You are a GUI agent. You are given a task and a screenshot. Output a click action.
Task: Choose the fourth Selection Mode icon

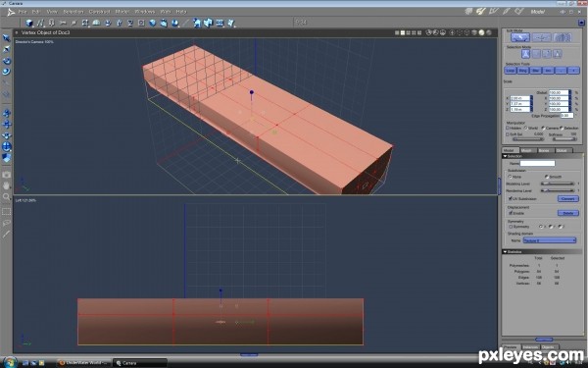click(x=558, y=54)
